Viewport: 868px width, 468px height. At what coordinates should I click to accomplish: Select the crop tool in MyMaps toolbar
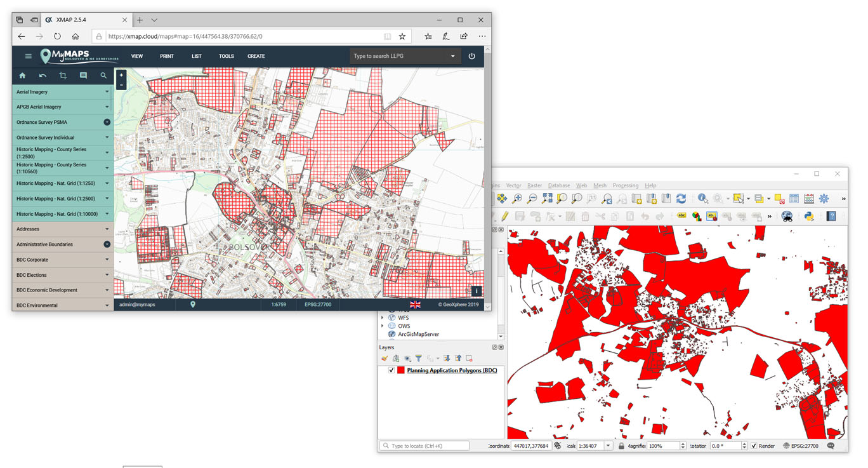coord(63,76)
